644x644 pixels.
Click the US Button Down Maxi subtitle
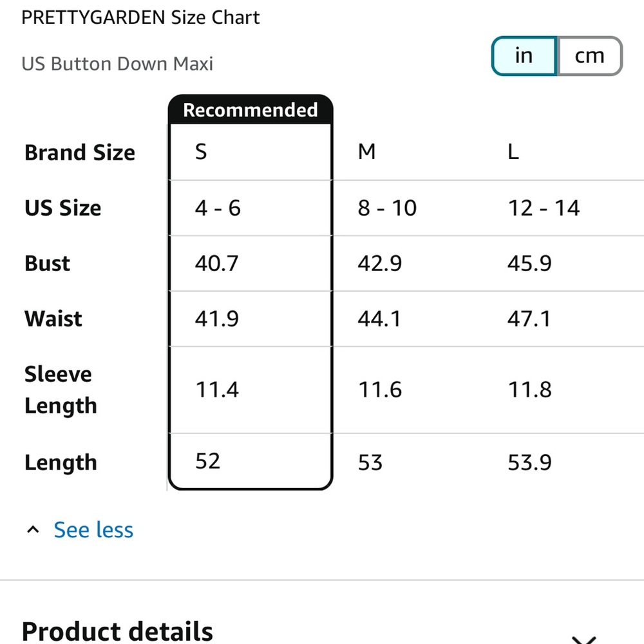pyautogui.click(x=117, y=64)
